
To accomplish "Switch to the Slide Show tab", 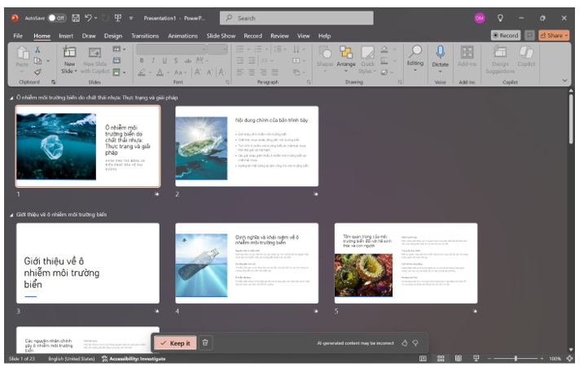I will (221, 36).
